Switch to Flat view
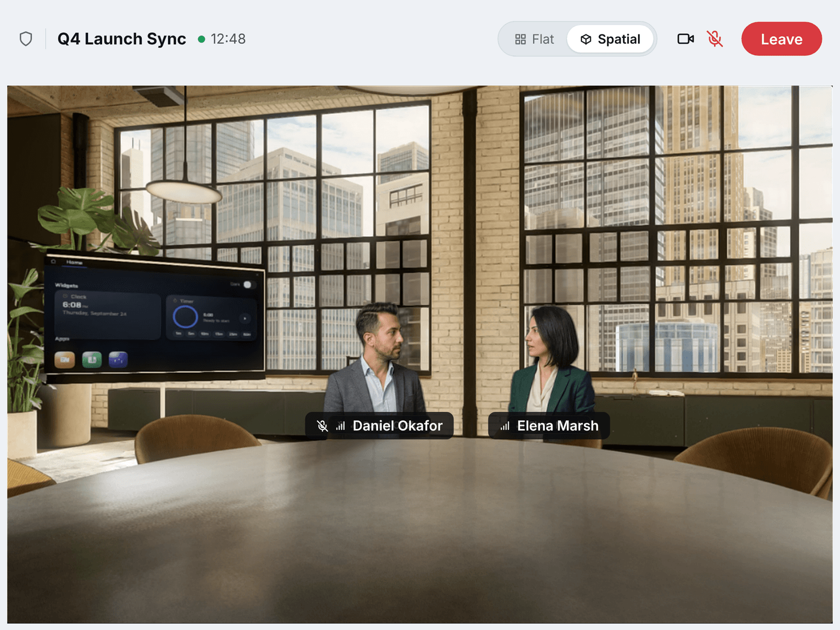This screenshot has height=630, width=840. coord(534,39)
